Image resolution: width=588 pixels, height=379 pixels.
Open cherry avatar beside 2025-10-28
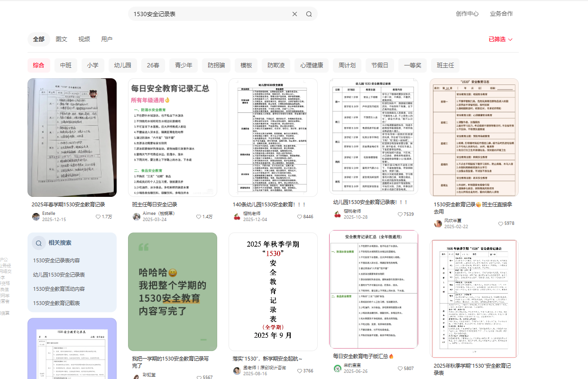pos(338,214)
